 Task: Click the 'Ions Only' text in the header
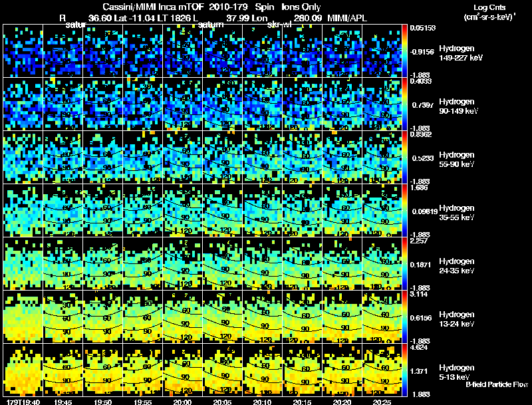pyautogui.click(x=301, y=7)
